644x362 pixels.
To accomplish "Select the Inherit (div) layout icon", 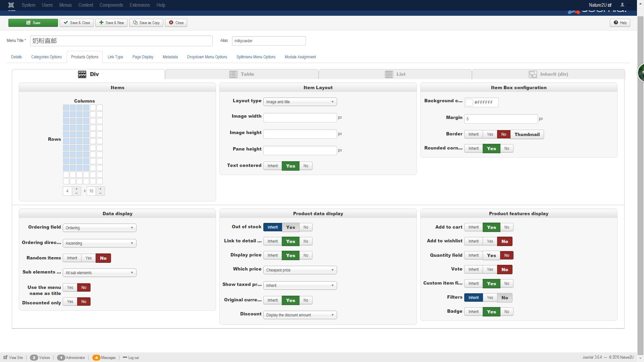I will tap(533, 74).
